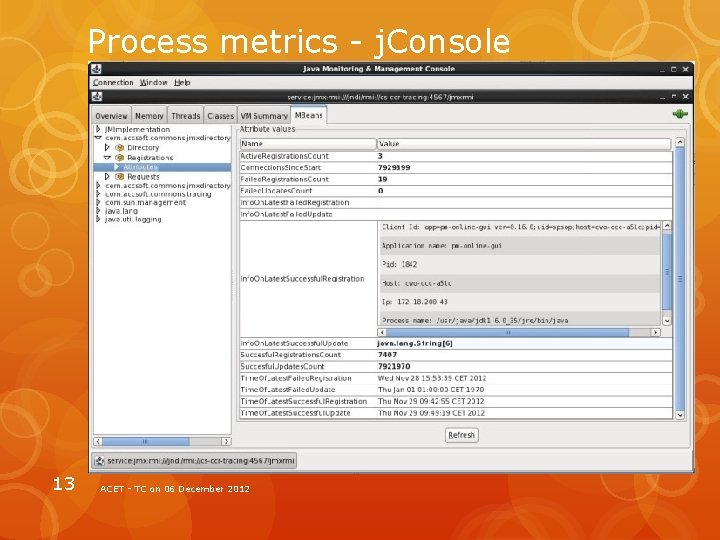Click the Client Id line in info box
Image resolution: width=720 pixels, height=540 pixels.
pos(521,227)
